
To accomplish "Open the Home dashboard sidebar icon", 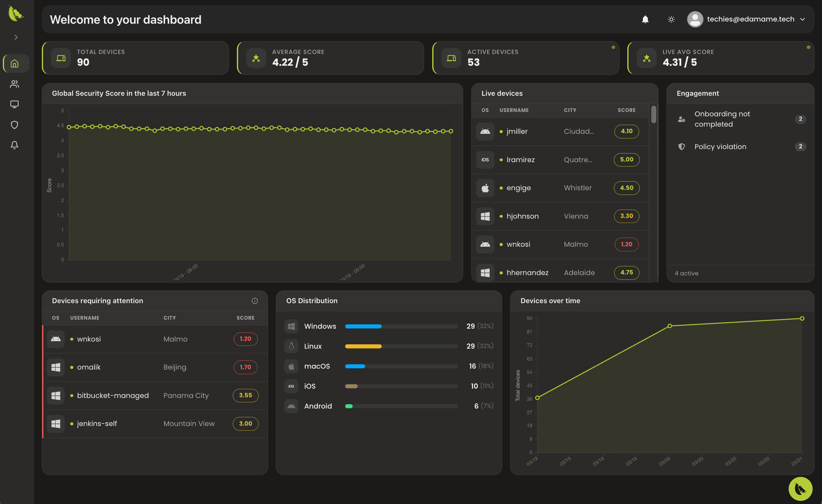I will pos(14,63).
